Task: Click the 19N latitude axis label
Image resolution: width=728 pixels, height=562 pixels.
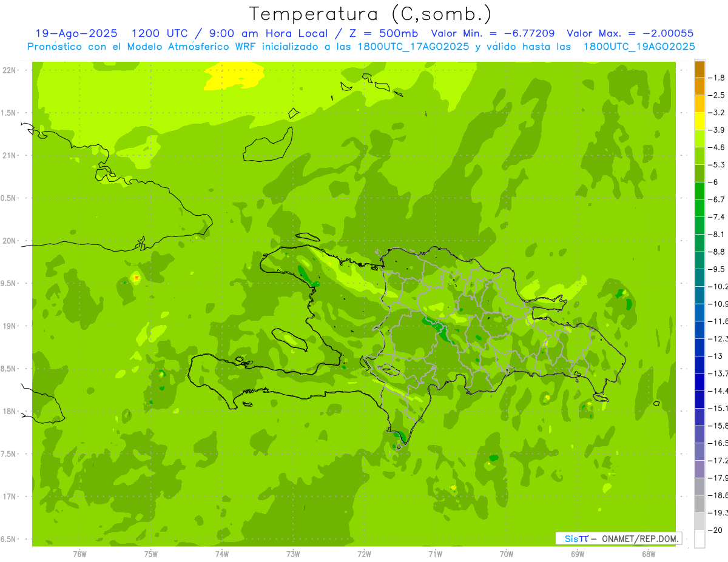Action: (x=9, y=326)
